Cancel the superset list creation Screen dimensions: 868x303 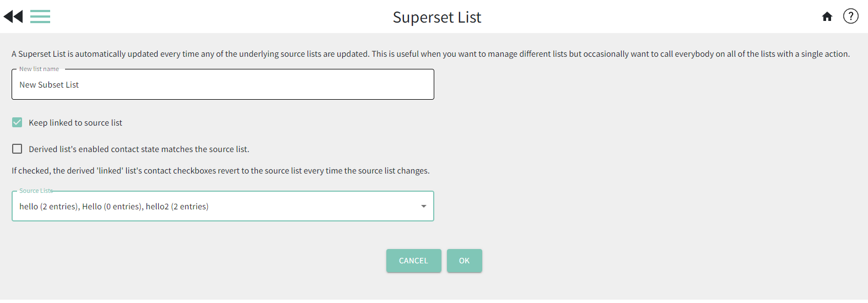pos(413,261)
